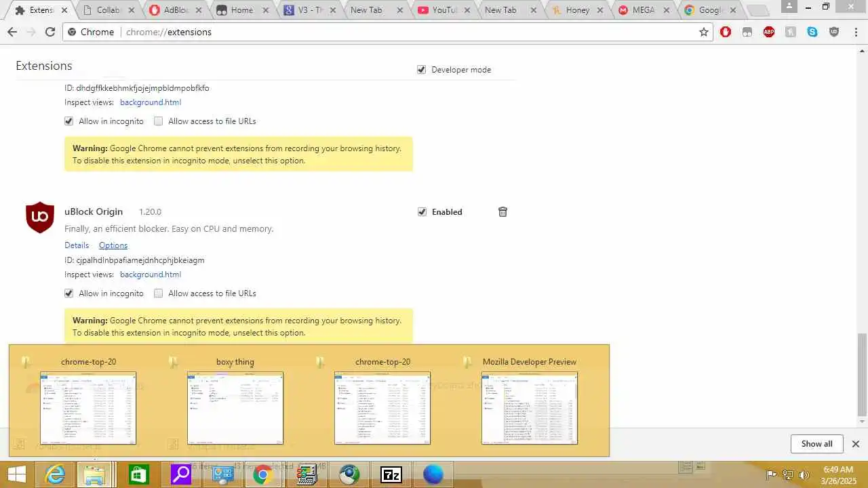
Task: Preview the Mozilla Developer Preview window thumbnail
Action: (530, 408)
